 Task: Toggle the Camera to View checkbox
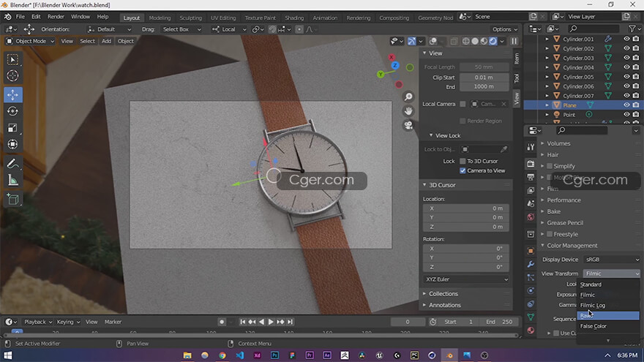[x=463, y=170]
